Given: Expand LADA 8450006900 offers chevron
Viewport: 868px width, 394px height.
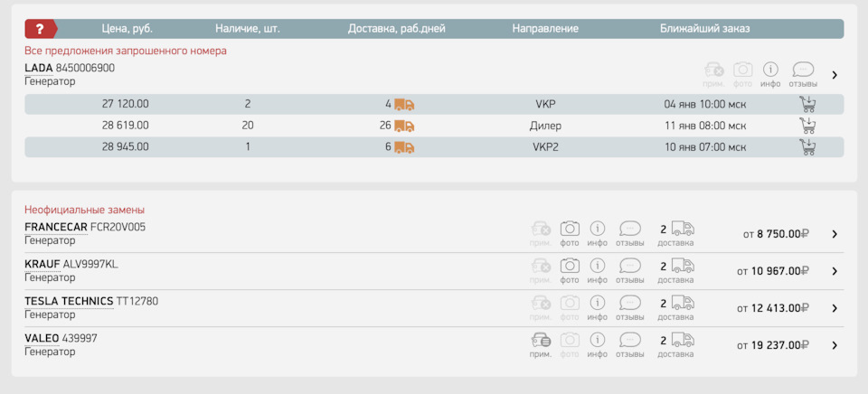Looking at the screenshot, I should click(x=835, y=75).
